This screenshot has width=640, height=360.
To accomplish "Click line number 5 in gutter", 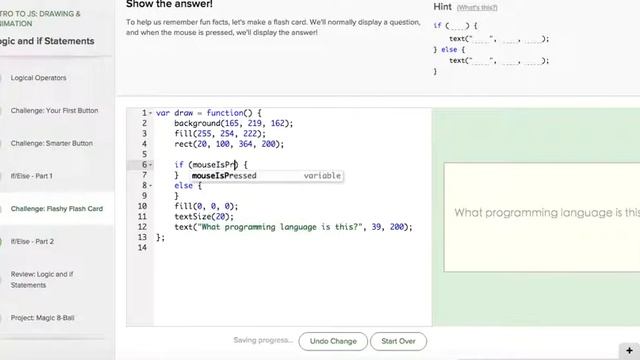I will [x=144, y=154].
